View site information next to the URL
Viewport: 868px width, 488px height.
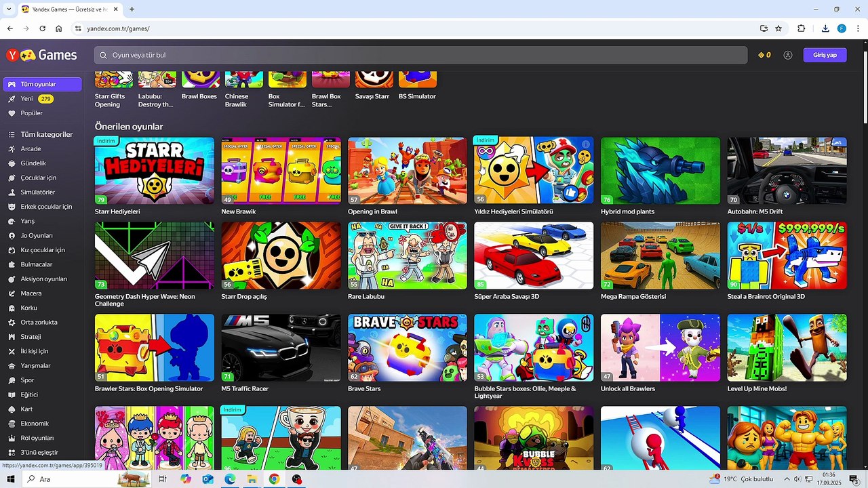point(78,28)
